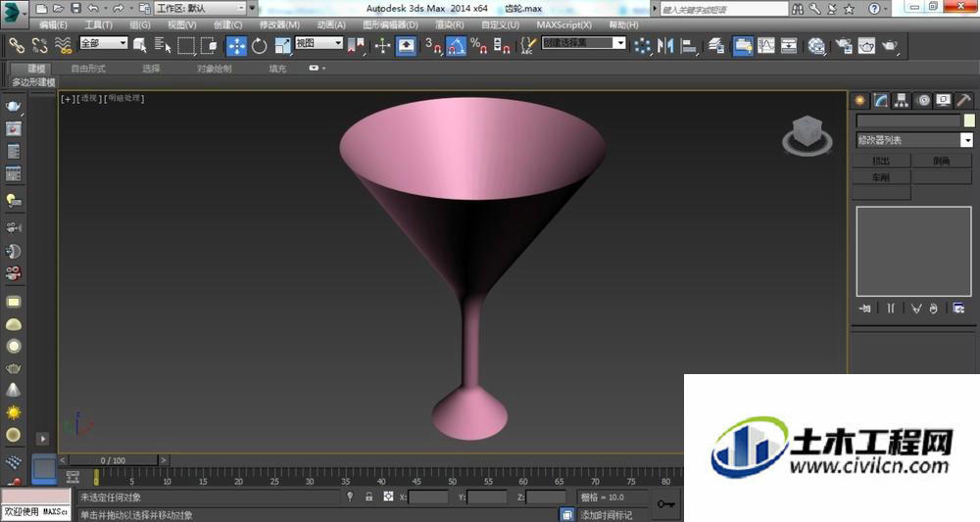Open the 工作区: 默认 workspace dropdown
This screenshot has height=522, width=980.
[201, 8]
